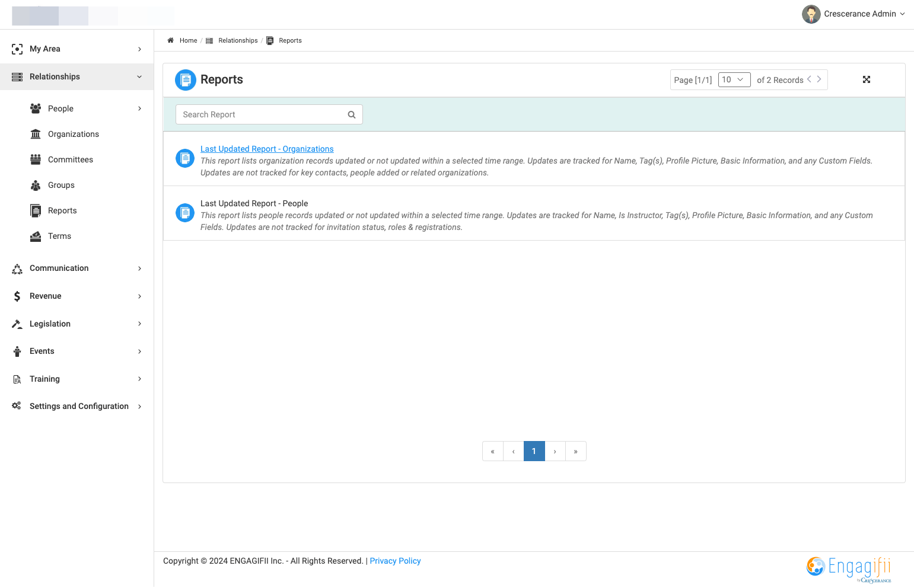This screenshot has height=588, width=914.
Task: Select page 1 in pagination
Action: [534, 451]
